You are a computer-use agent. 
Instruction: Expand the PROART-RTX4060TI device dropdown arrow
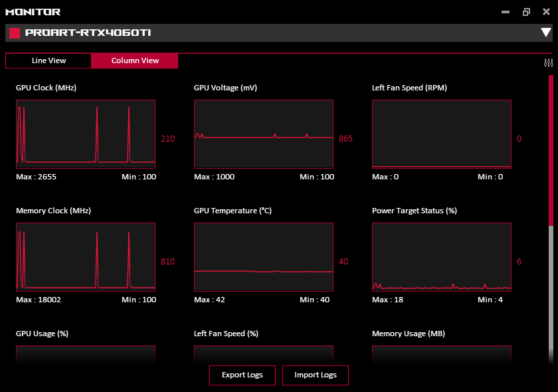[x=545, y=33]
